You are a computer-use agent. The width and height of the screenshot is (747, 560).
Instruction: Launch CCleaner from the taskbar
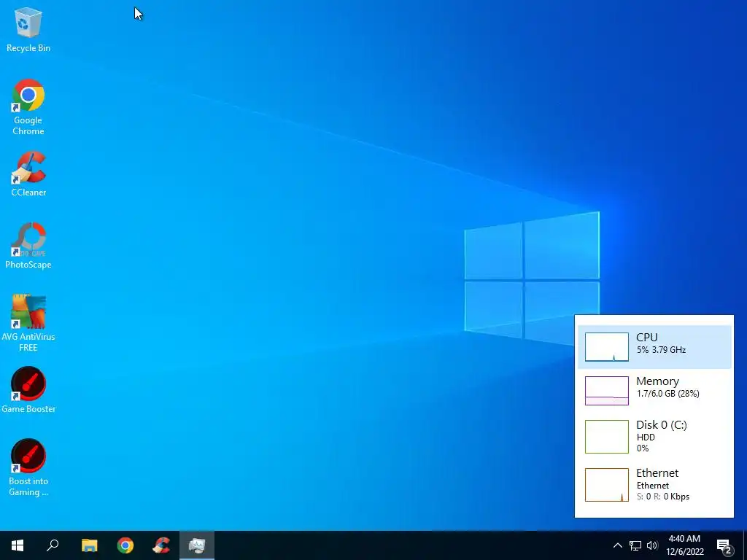pos(161,545)
